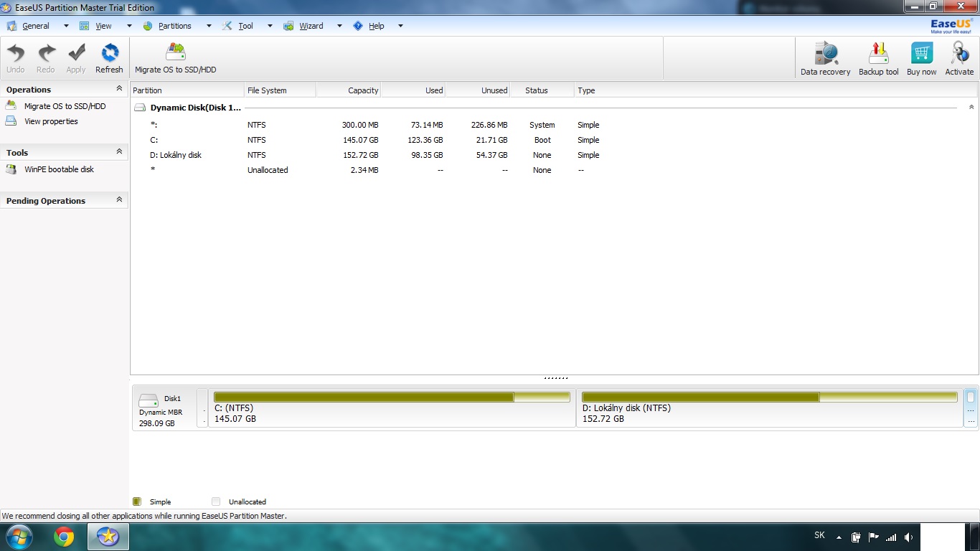The width and height of the screenshot is (980, 551).
Task: Open WinPE bootable disk tool
Action: (59, 169)
